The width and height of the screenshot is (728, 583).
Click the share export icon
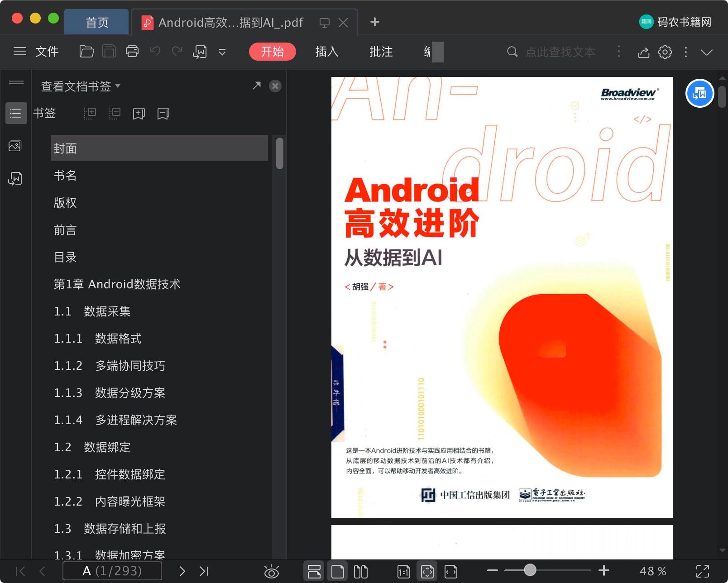coord(644,52)
